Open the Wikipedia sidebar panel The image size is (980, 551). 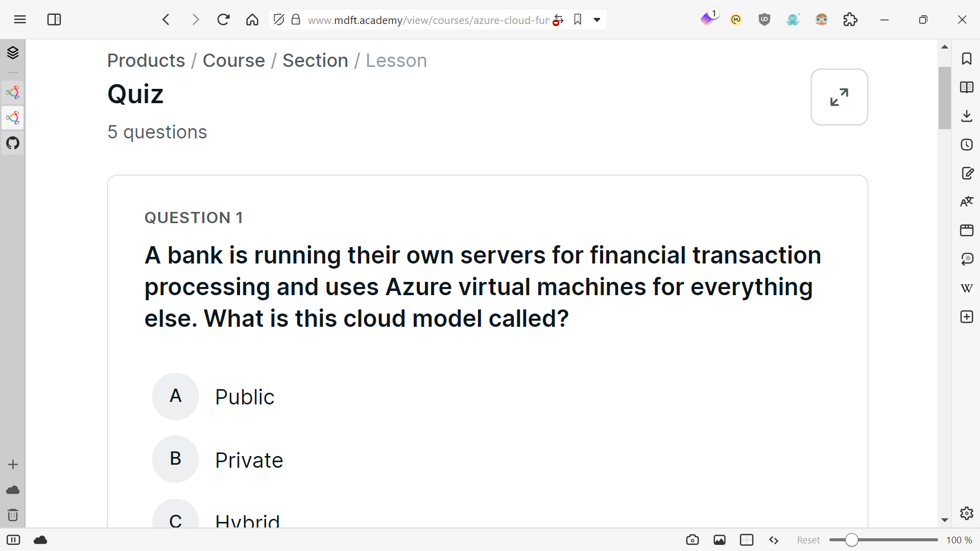[x=967, y=288]
